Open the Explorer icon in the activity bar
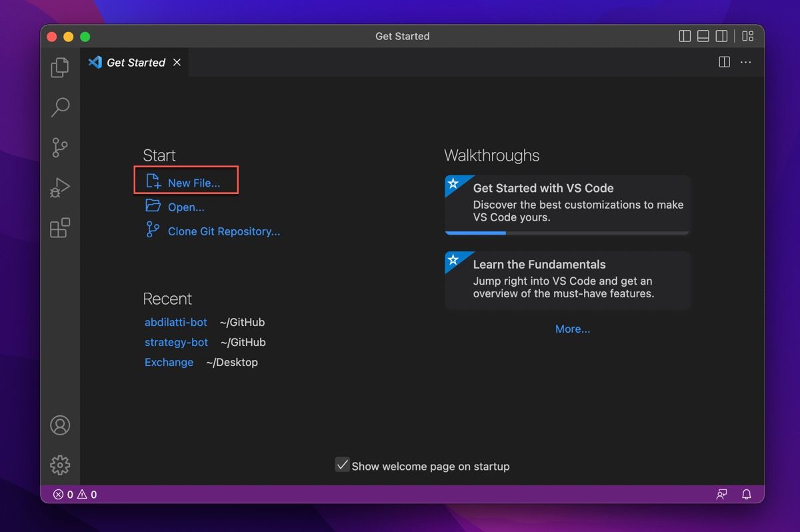 (60, 67)
